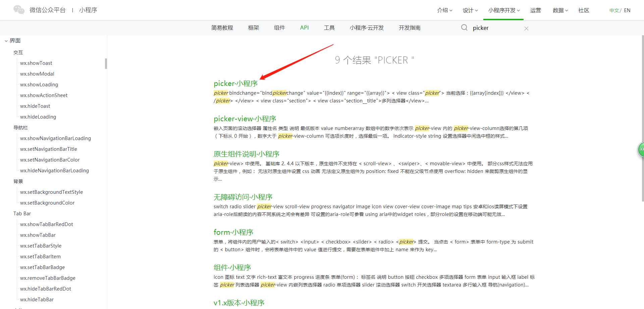Click the green floating badge at right edge
644x309 pixels.
pyautogui.click(x=641, y=149)
